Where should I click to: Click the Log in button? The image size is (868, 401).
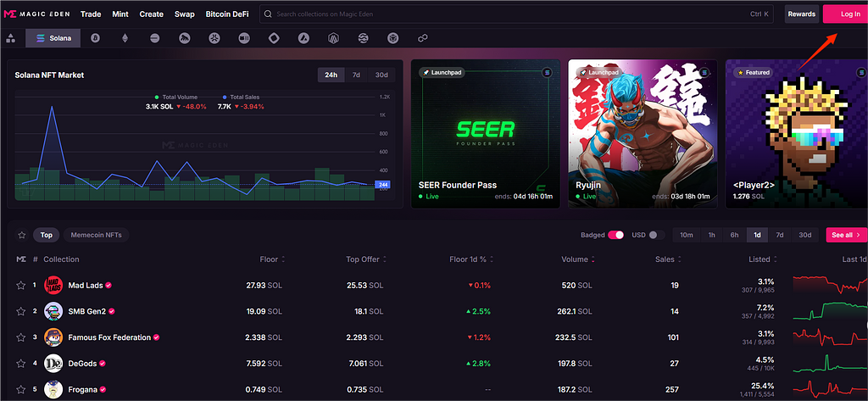850,14
